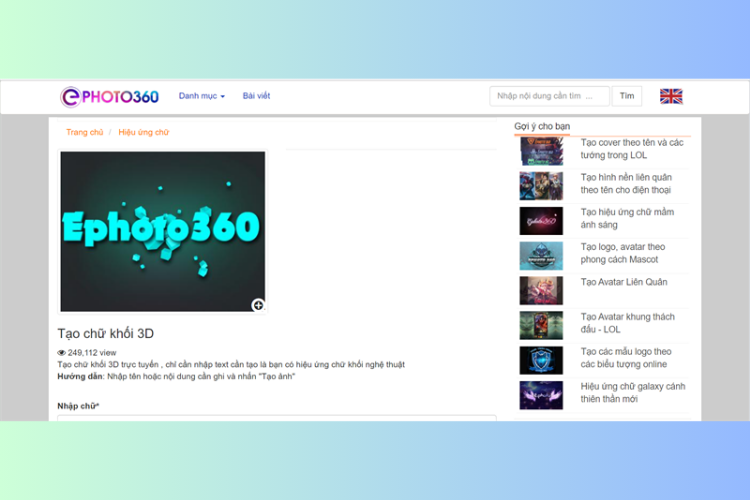
Task: Click the Tìm search button
Action: tap(627, 96)
